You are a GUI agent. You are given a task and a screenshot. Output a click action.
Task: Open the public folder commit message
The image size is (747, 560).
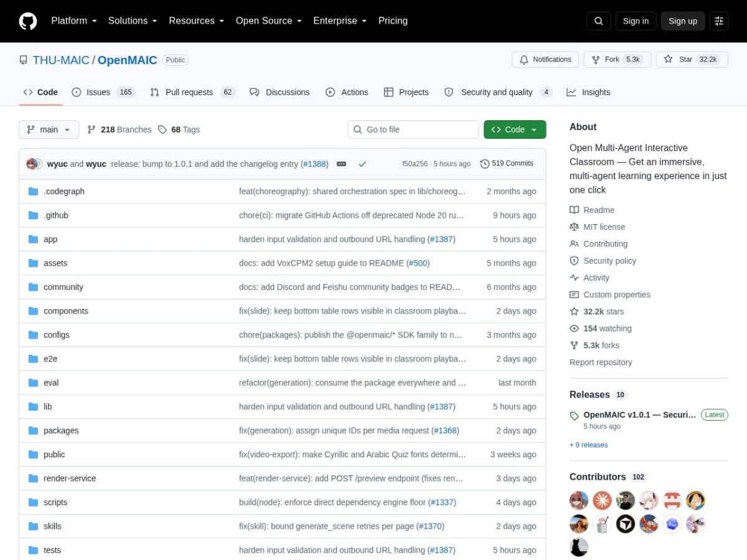352,454
